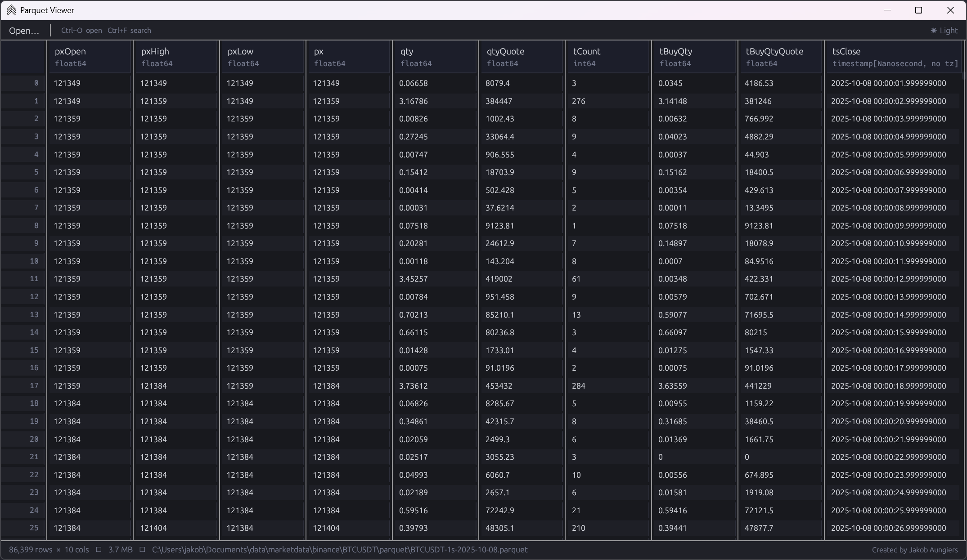
Task: Click row number 25 at the bottom
Action: (34, 528)
